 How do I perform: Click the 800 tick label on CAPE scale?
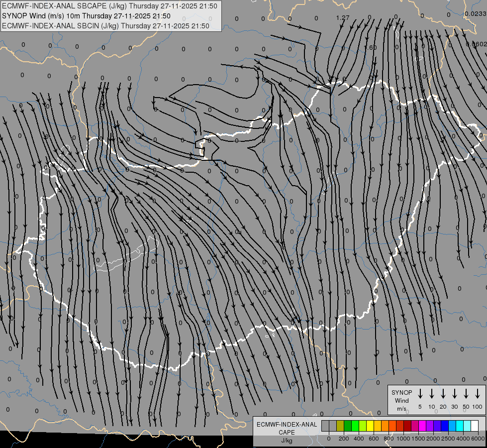[x=389, y=439]
